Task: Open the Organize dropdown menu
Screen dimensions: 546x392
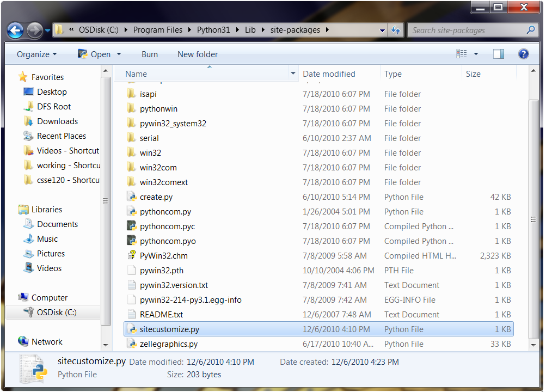Action: coord(36,54)
